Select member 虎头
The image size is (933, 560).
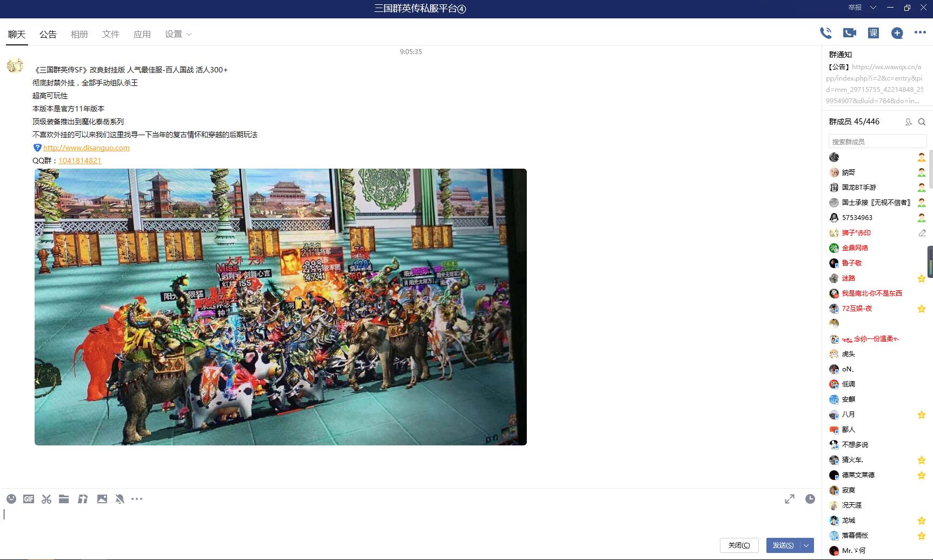pos(849,354)
